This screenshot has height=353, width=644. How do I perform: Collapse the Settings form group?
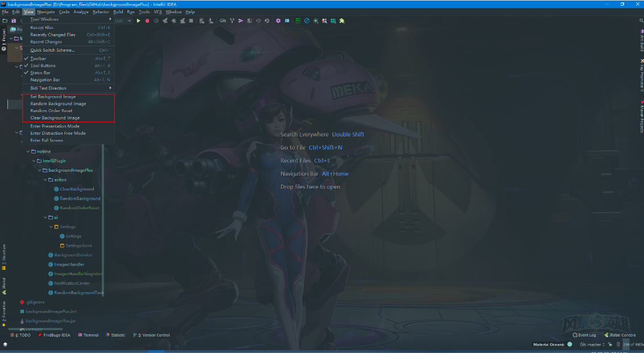coord(51,227)
